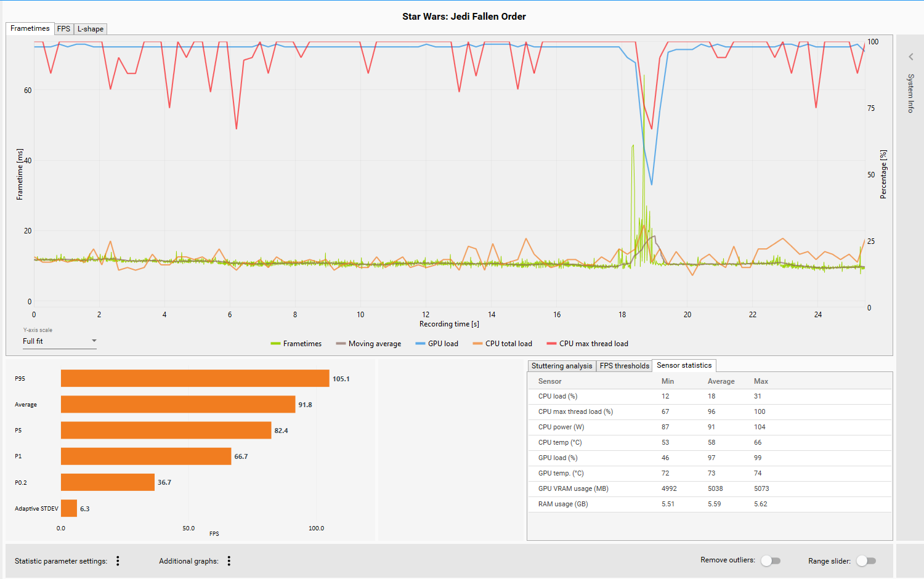
Task: Select CPU load (%) sensor row
Action: [x=710, y=397]
